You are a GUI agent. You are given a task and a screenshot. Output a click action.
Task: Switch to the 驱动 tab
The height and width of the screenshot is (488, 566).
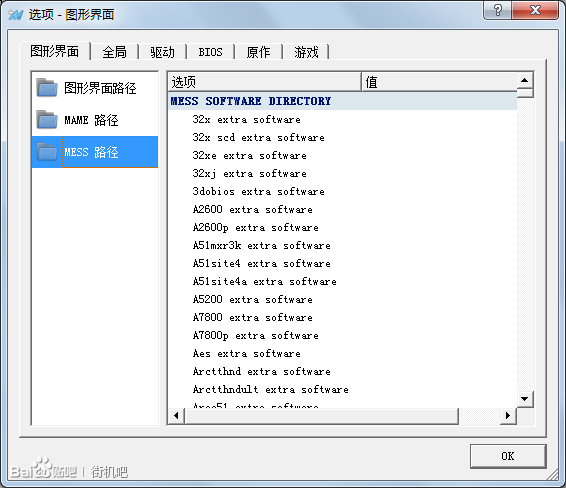[x=162, y=52]
